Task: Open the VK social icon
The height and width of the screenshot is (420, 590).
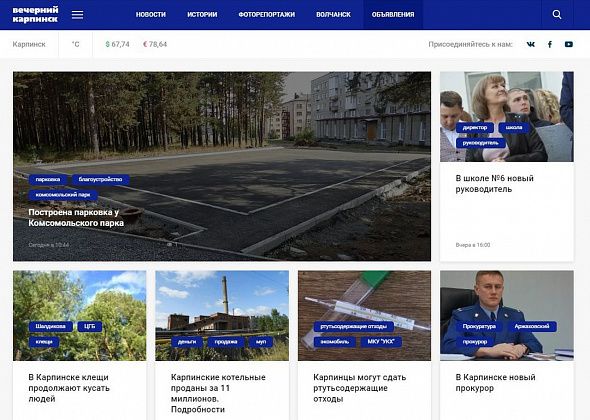Action: pyautogui.click(x=531, y=44)
